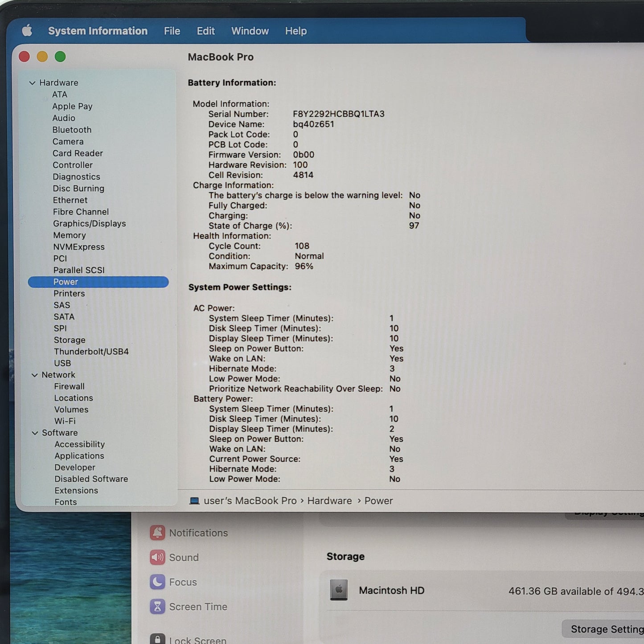Image resolution: width=644 pixels, height=644 pixels.
Task: Open the System Information menu
Action: 98,31
